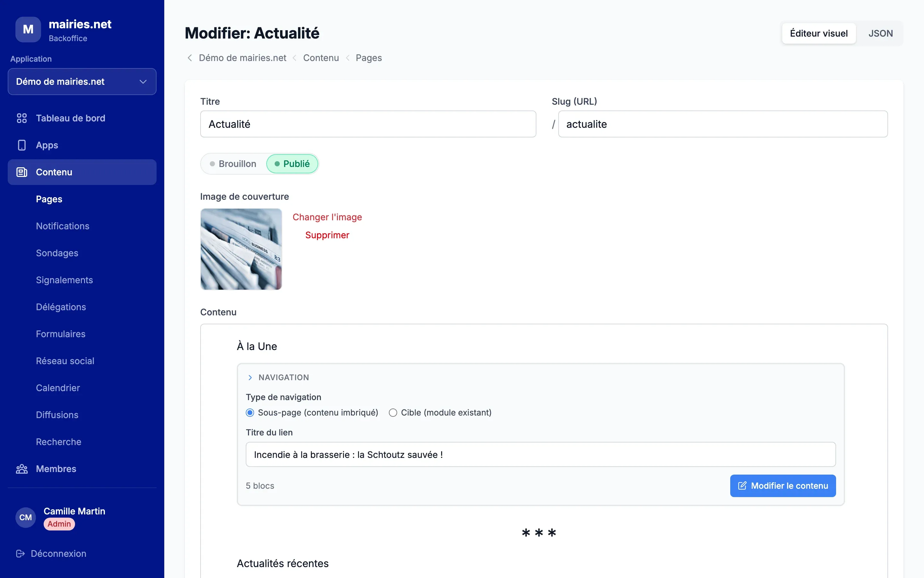Select Contenu in the sidebar
The width and height of the screenshot is (924, 578).
[82, 172]
